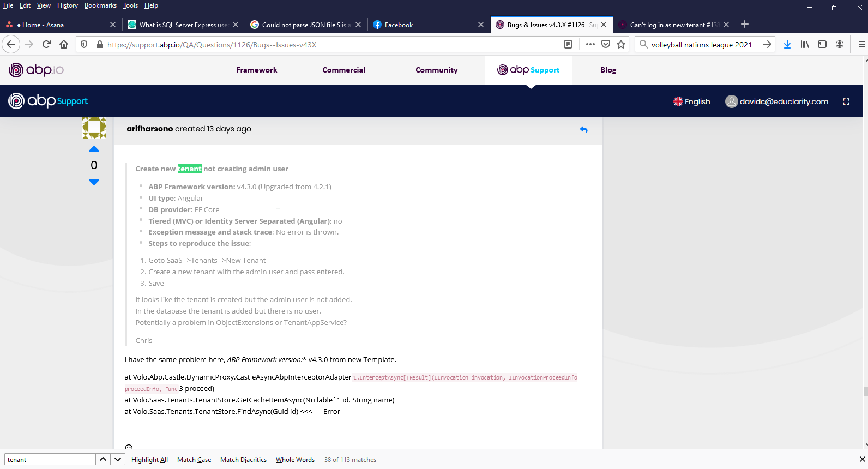The image size is (868, 469).
Task: Click the highlighted 'tenant' match in the quote
Action: coord(190,169)
